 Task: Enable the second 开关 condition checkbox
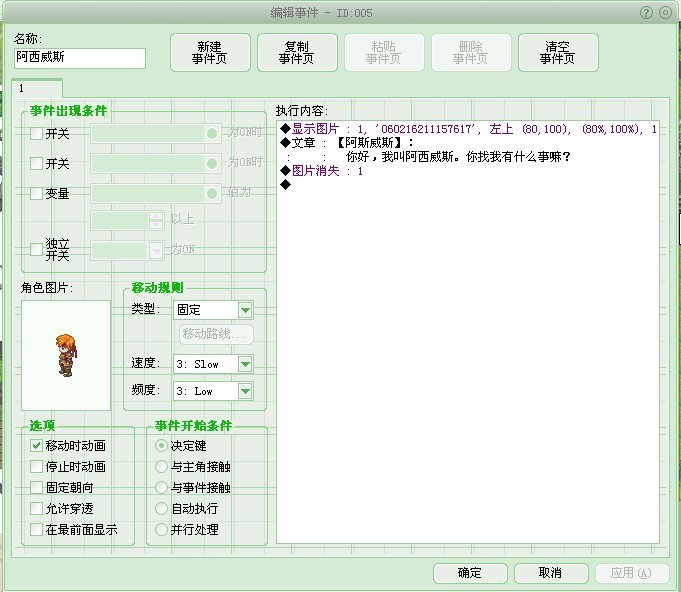click(x=36, y=163)
